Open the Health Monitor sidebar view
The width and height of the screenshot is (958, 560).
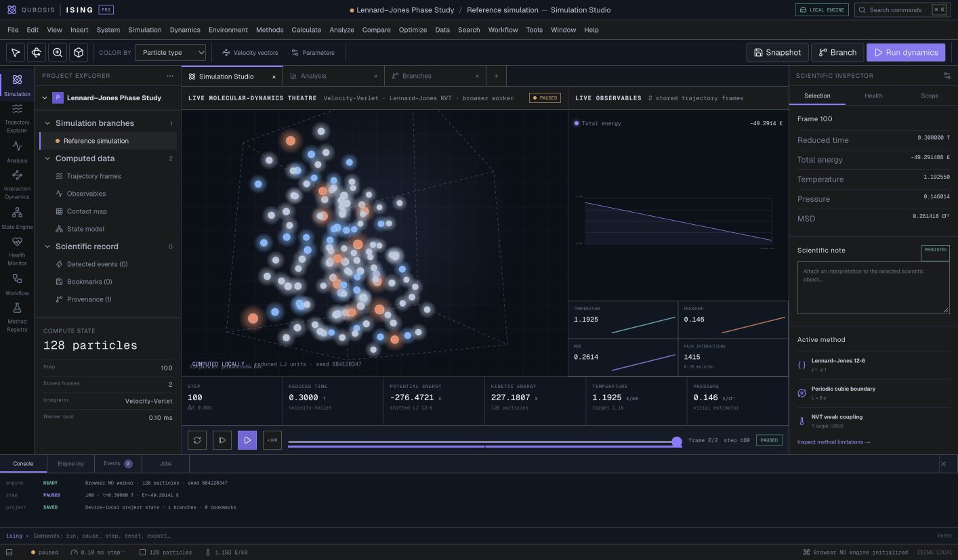click(x=17, y=251)
